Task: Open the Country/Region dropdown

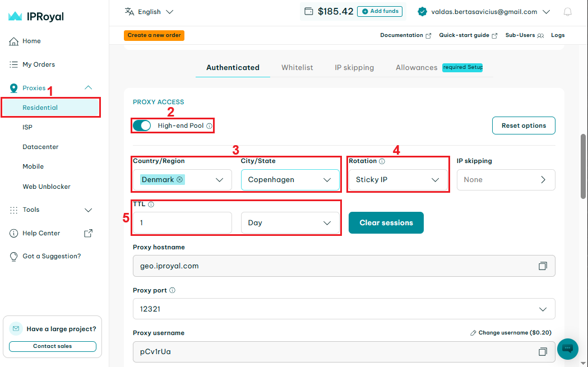Action: point(182,180)
